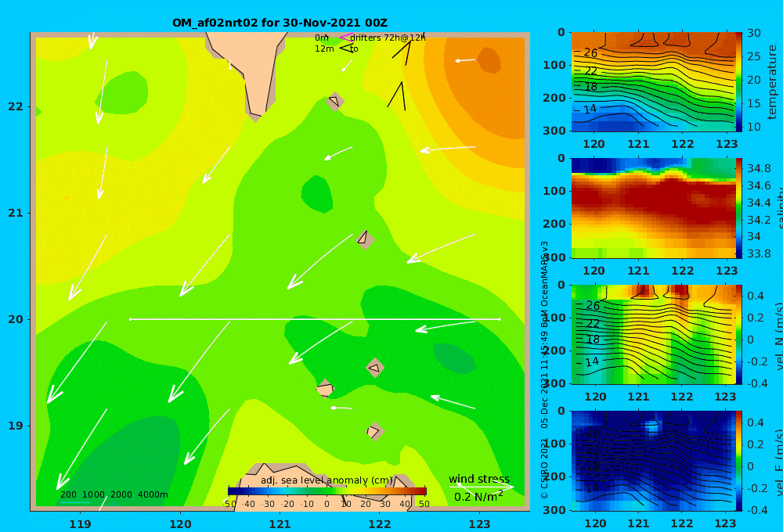The image size is (783, 532).
Task: Click the '33.8' tick on salinity colorbar
Action: pos(759,253)
